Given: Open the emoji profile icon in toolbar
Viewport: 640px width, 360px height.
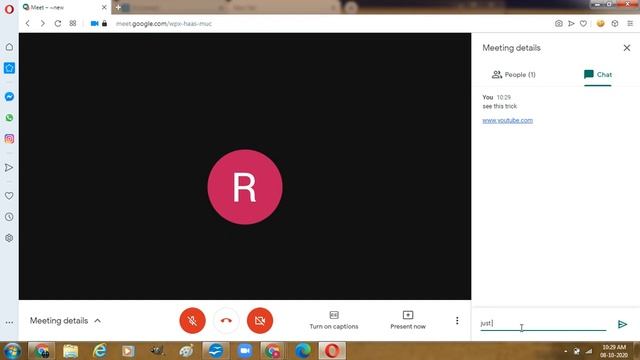Looking at the screenshot, I should tap(600, 24).
